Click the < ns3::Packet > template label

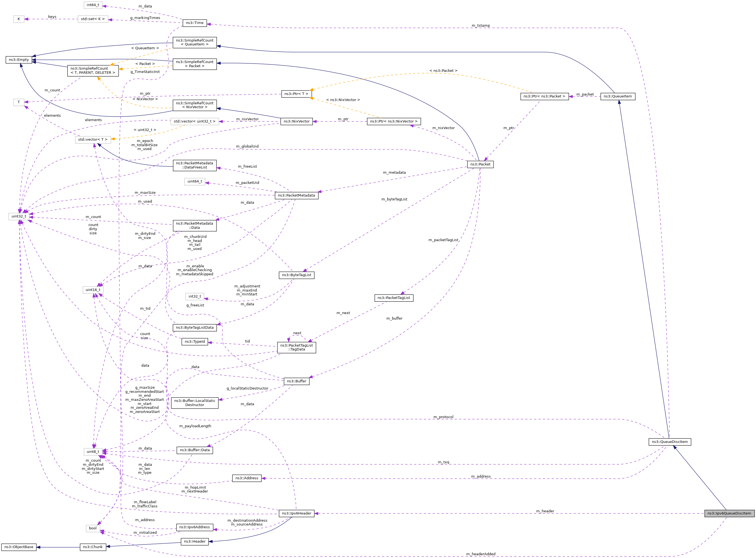coord(443,71)
